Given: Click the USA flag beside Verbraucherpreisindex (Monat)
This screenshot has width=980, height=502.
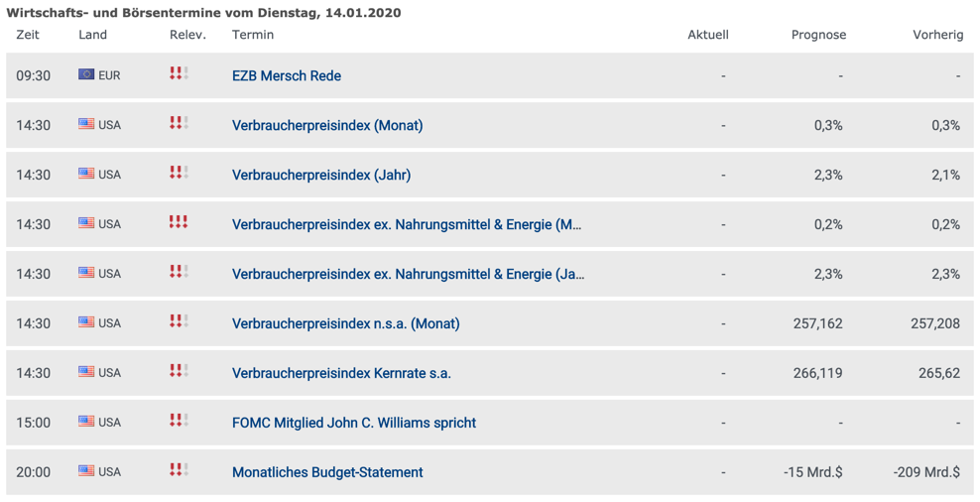Looking at the screenshot, I should click(86, 124).
